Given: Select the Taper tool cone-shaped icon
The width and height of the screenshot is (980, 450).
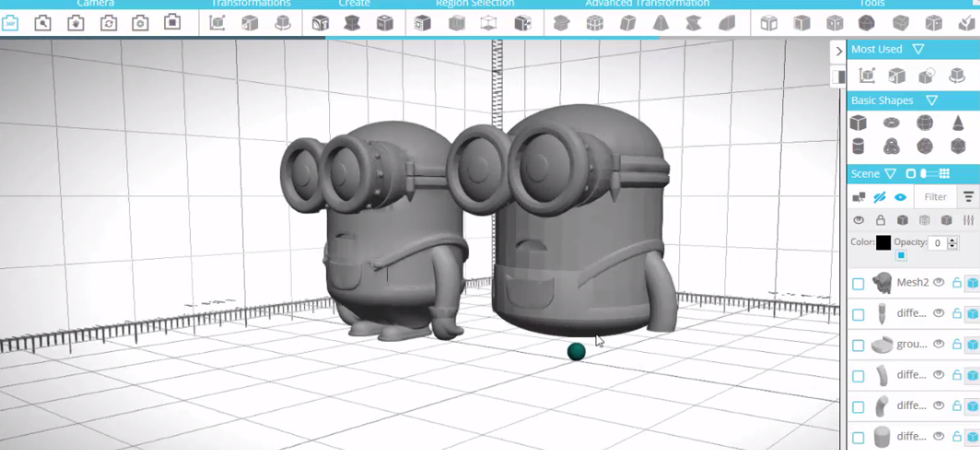Looking at the screenshot, I should tap(661, 23).
